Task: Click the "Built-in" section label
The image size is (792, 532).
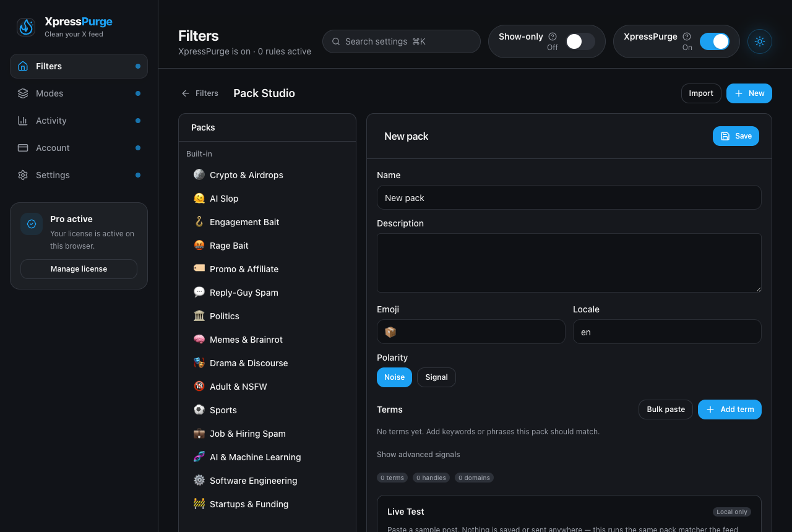Action: click(x=199, y=153)
